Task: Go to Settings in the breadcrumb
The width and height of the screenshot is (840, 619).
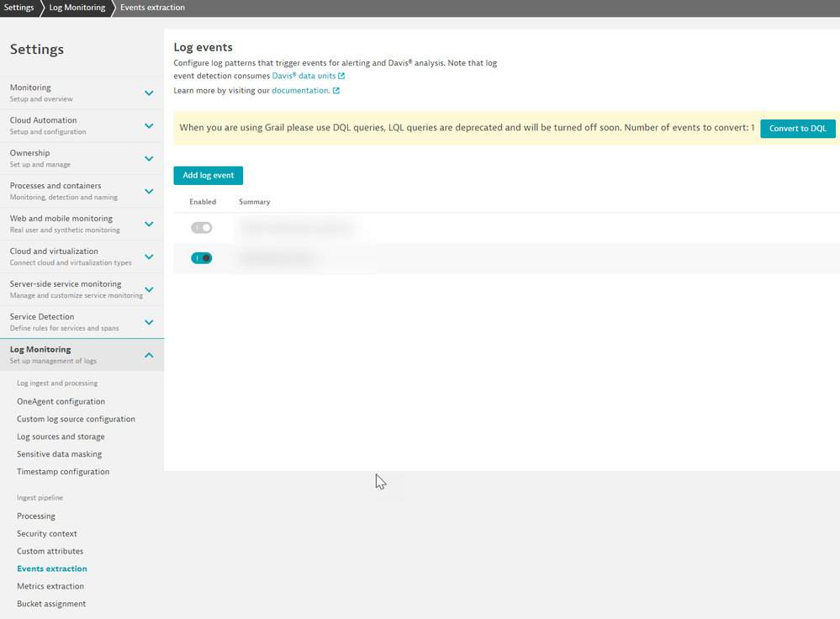Action: click(x=18, y=8)
